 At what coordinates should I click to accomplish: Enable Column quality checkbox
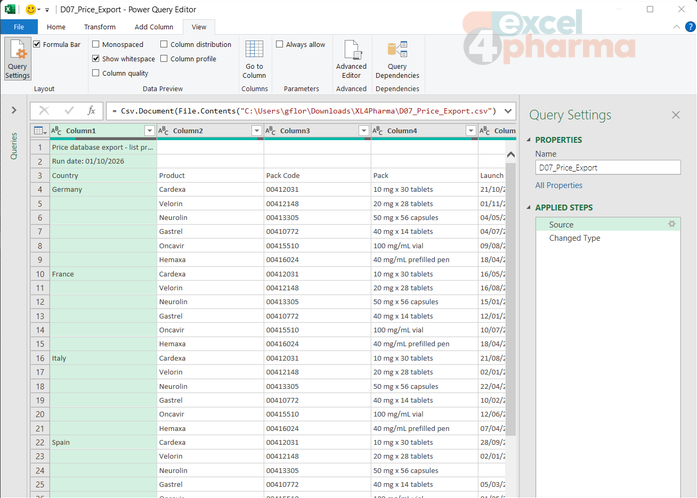(x=96, y=73)
